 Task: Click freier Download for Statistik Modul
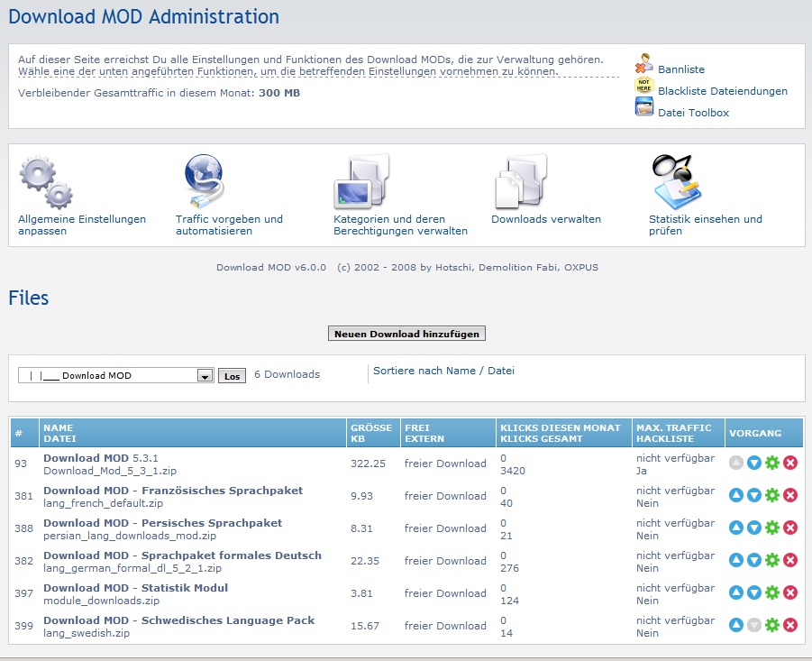tap(445, 593)
